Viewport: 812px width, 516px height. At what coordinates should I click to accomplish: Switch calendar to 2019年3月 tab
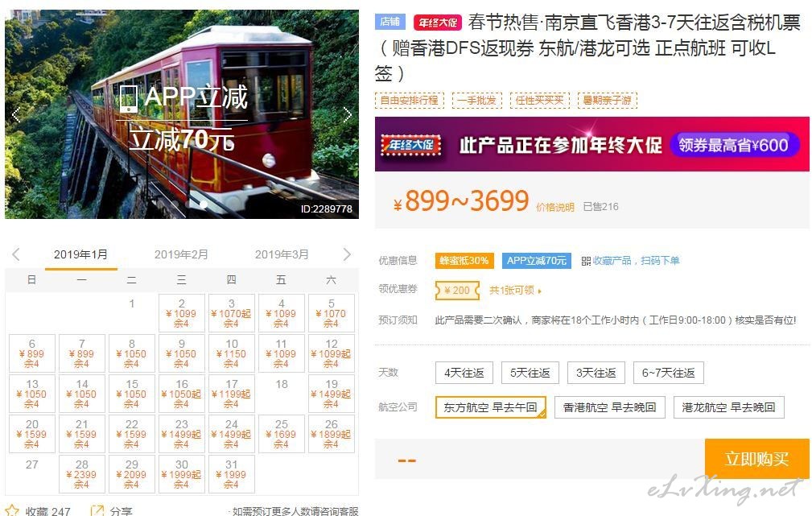281,254
